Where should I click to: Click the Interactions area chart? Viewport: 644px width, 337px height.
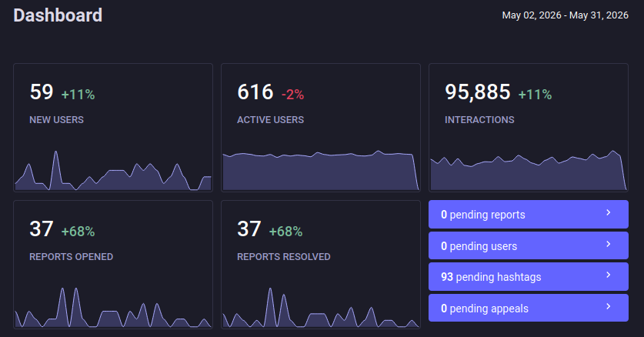(529, 171)
